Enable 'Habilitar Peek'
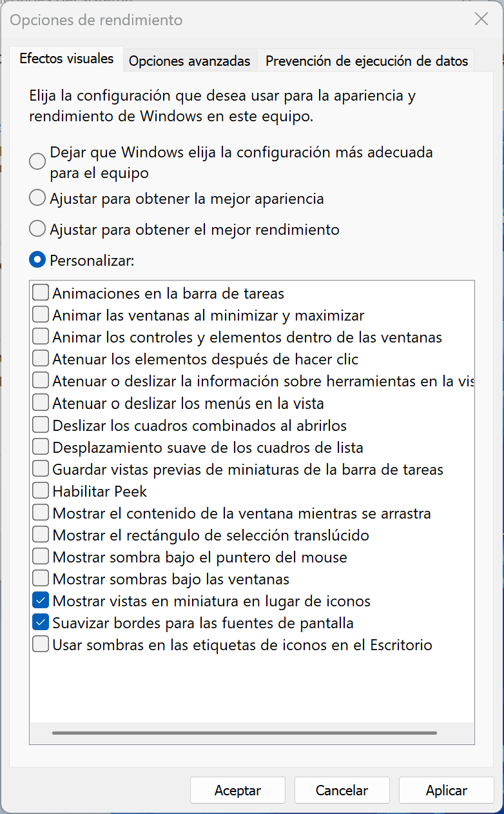Screen dimensions: 504x814 tap(40, 490)
